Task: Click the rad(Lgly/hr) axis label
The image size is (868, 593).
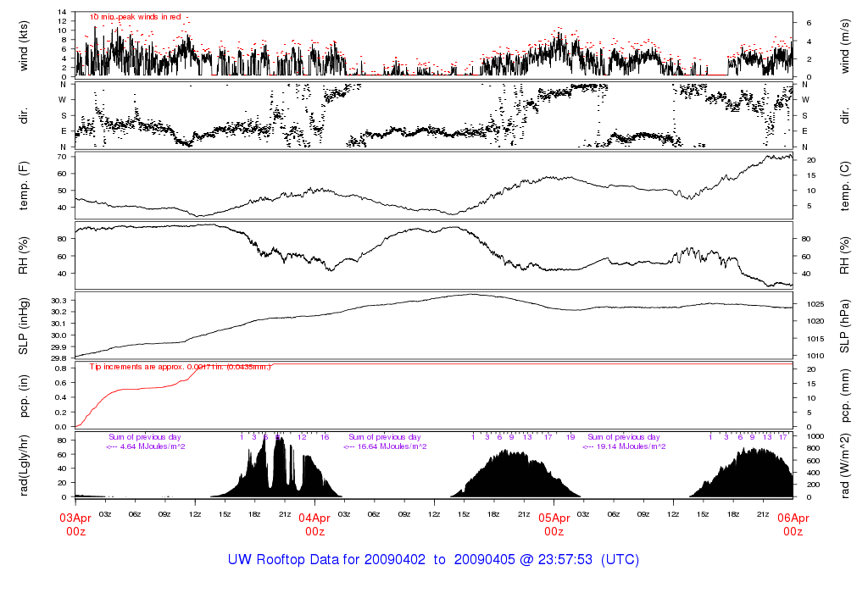Action: coord(23,466)
